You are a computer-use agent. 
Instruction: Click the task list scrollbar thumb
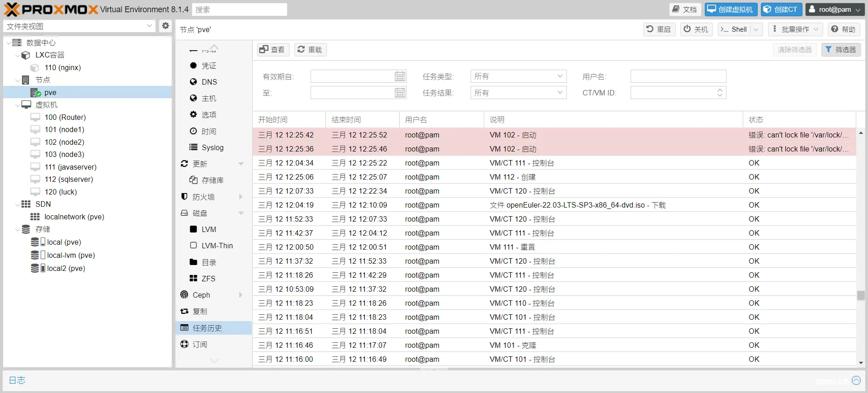click(861, 295)
